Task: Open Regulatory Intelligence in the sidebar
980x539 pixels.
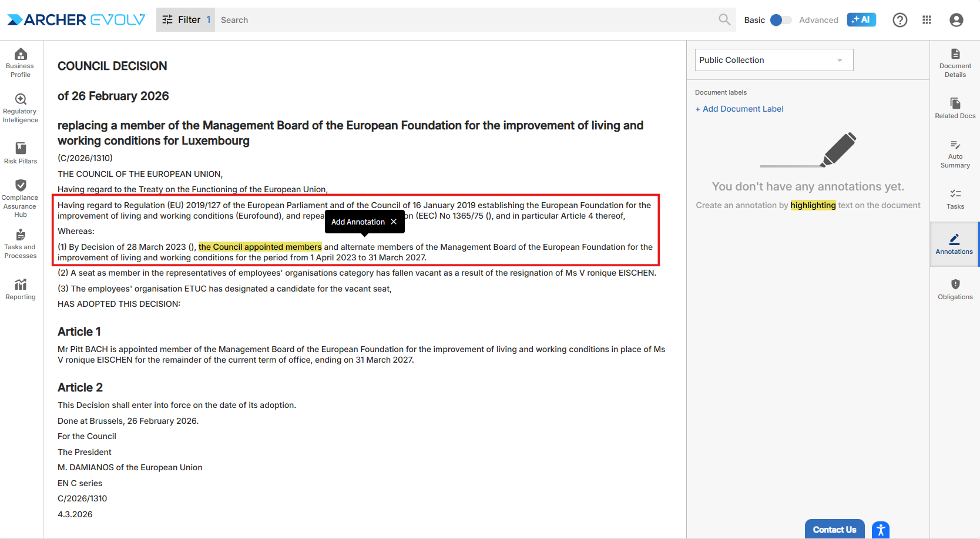Action: pos(21,108)
